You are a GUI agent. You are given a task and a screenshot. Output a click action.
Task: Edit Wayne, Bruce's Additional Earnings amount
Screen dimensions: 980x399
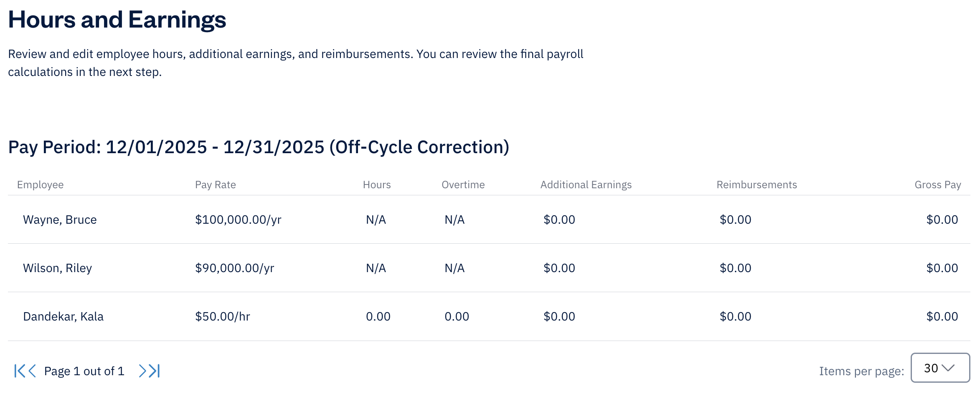(559, 220)
